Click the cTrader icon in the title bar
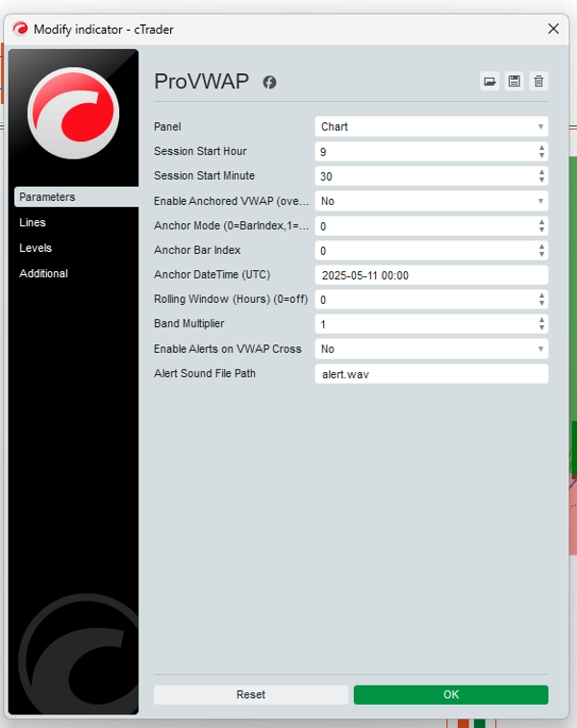The image size is (577, 728). [x=20, y=29]
